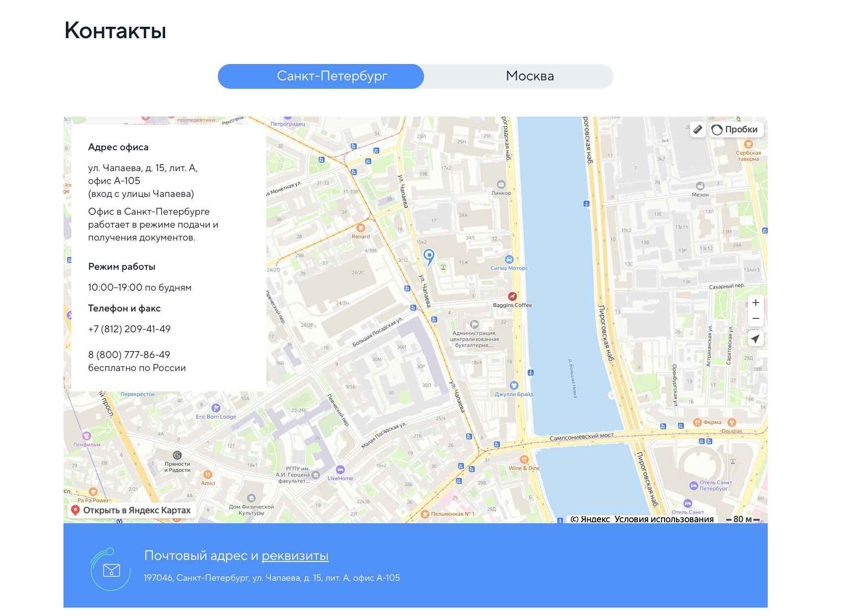Select the РГПУ им. Герцена факультет marker
The image size is (854, 616).
315,475
